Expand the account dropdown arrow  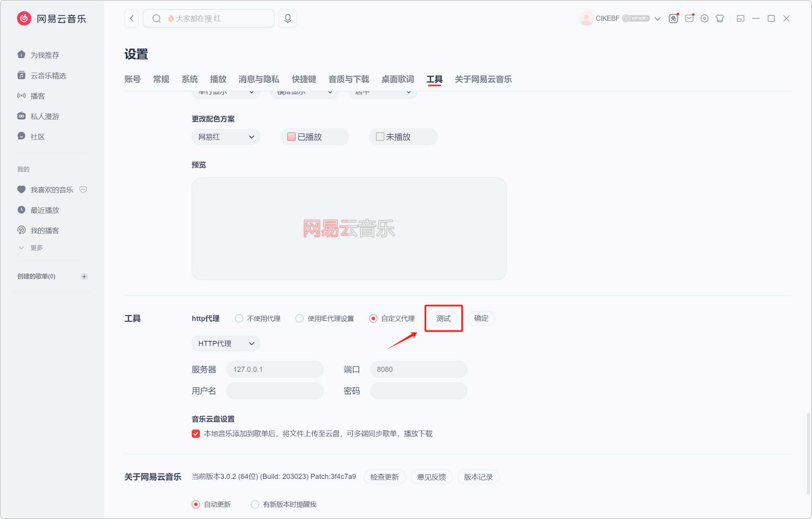pos(658,19)
